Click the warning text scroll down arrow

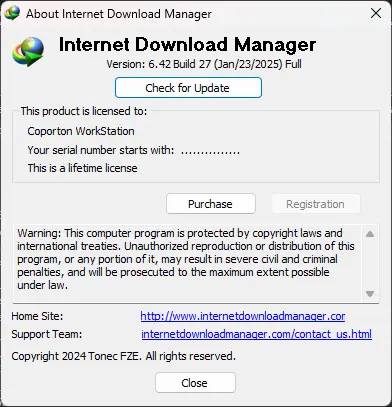click(x=370, y=294)
